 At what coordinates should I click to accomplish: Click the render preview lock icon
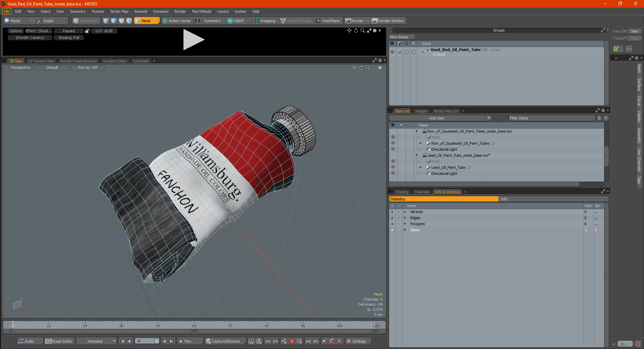[87, 31]
